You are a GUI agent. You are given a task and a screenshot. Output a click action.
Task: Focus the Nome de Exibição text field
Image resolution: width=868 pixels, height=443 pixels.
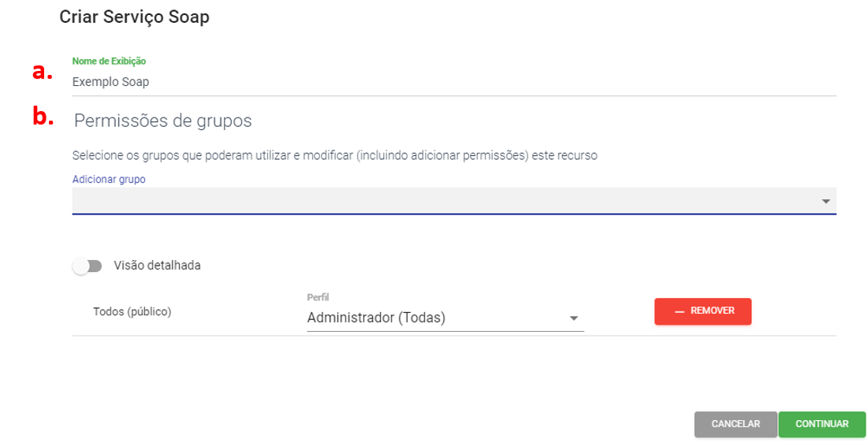[453, 82]
